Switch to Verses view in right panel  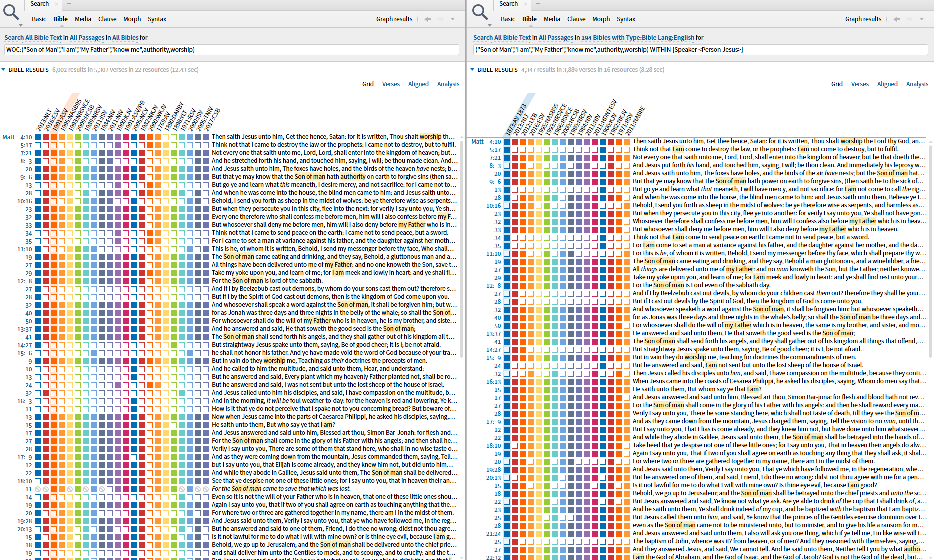(x=860, y=84)
